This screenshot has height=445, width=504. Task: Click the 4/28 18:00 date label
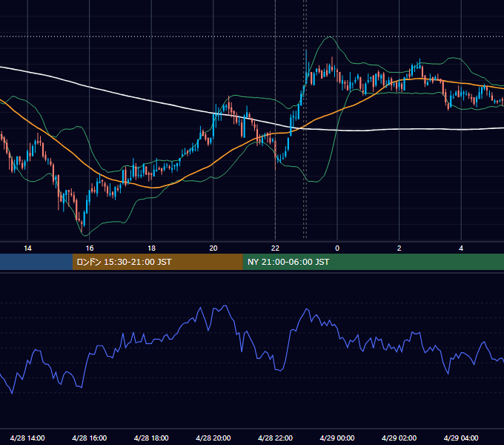(x=151, y=438)
